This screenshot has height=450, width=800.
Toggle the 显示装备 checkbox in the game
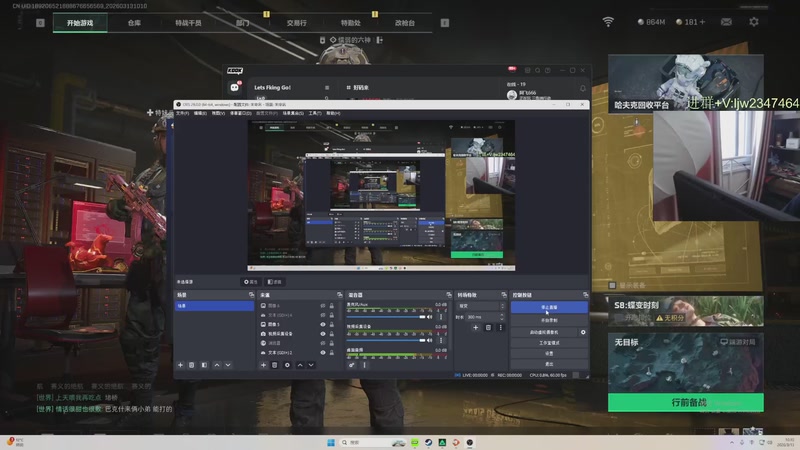point(613,285)
